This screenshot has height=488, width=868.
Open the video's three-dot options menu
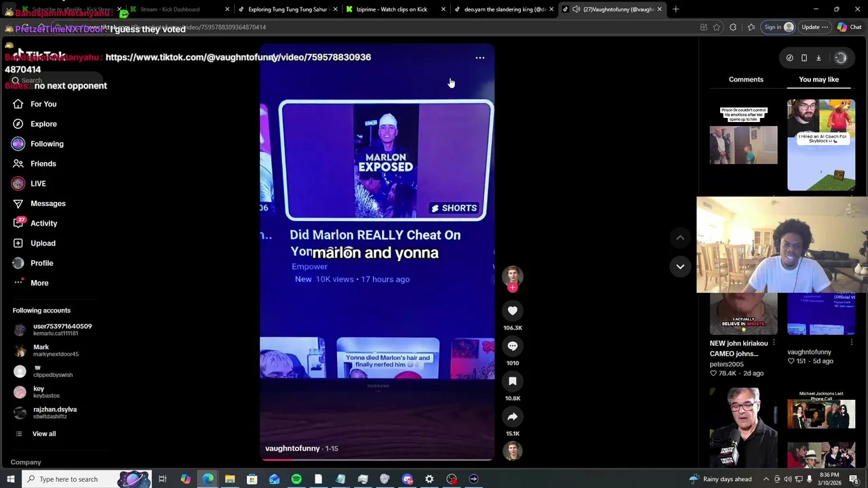coord(480,58)
